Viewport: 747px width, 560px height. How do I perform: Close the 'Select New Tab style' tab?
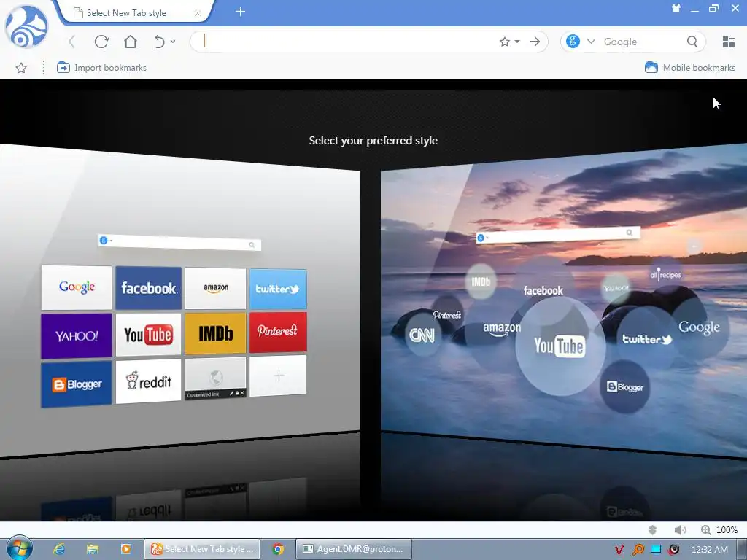click(197, 13)
